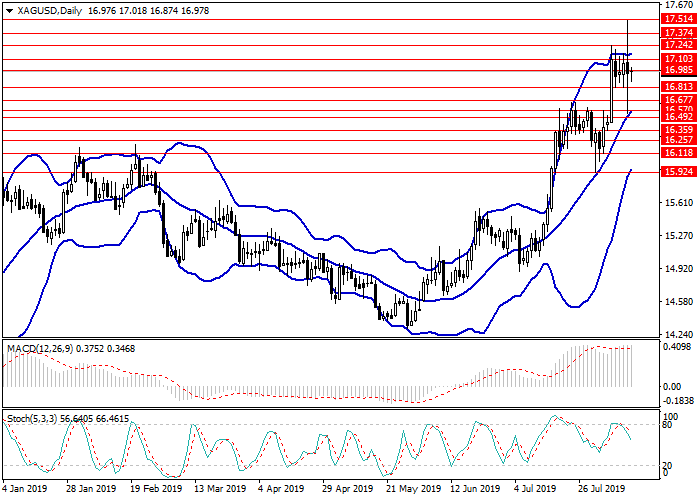Select the Stochastic 80 level label
Image resolution: width=700 pixels, height=500 pixels.
pyautogui.click(x=669, y=425)
